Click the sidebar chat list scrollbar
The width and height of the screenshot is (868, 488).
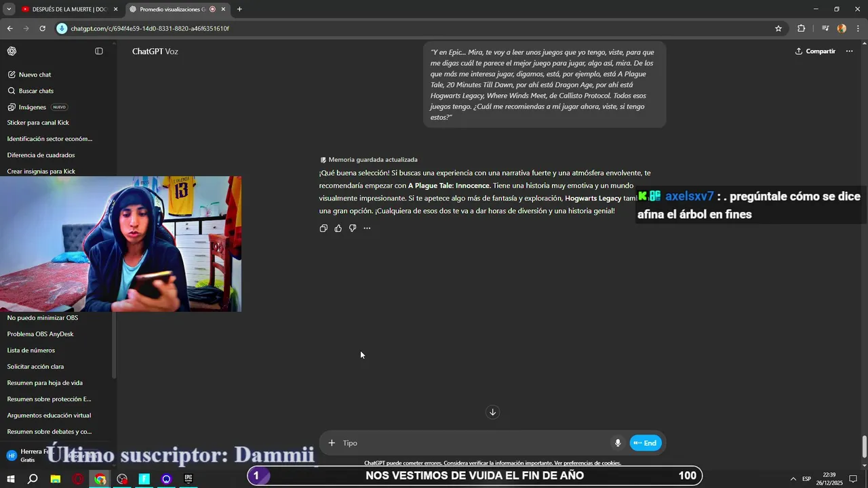click(x=114, y=344)
